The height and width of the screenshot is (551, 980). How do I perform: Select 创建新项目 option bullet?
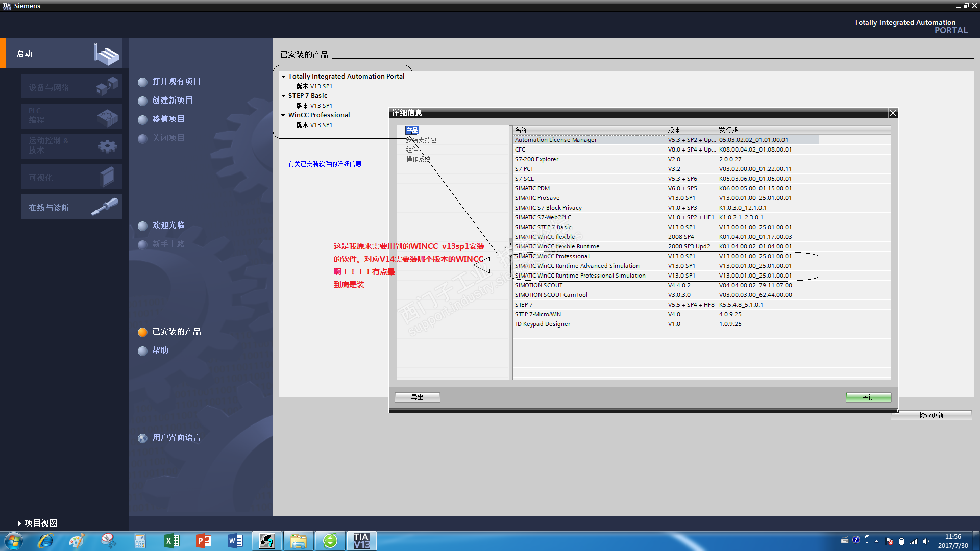point(143,101)
